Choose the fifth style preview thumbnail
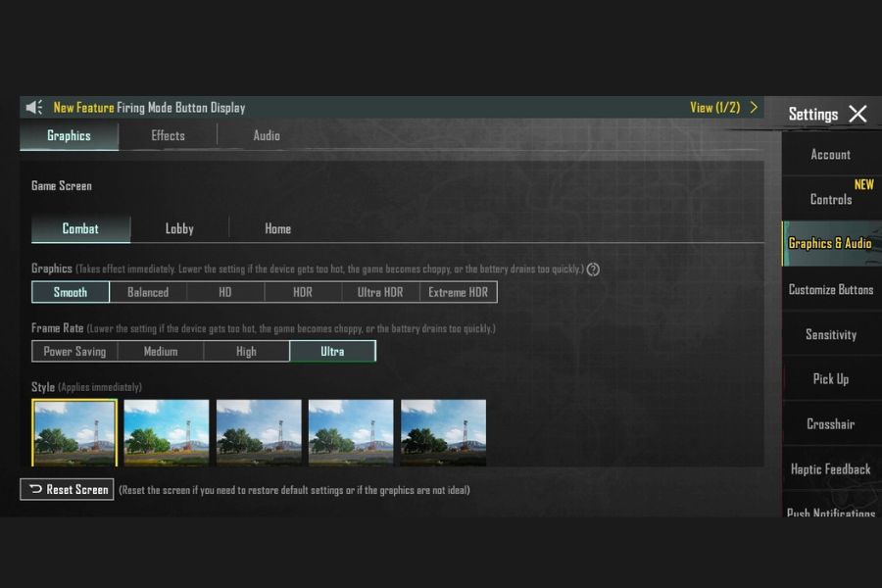Viewport: 882px width, 588px height. pos(443,432)
